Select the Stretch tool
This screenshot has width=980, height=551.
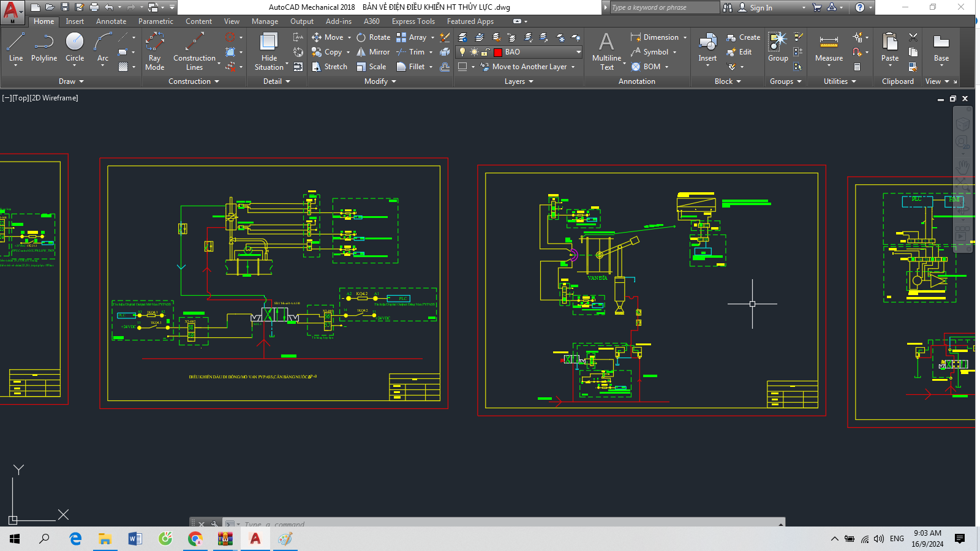click(x=330, y=67)
